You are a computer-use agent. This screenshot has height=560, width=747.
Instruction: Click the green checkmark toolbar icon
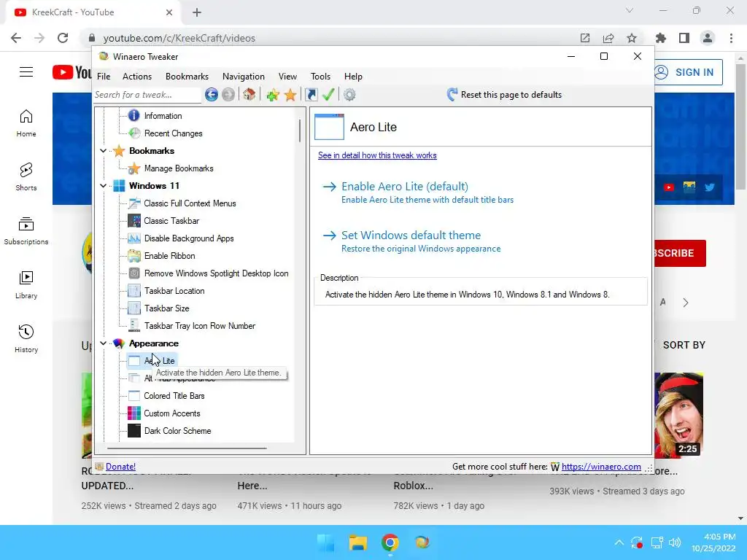(328, 95)
